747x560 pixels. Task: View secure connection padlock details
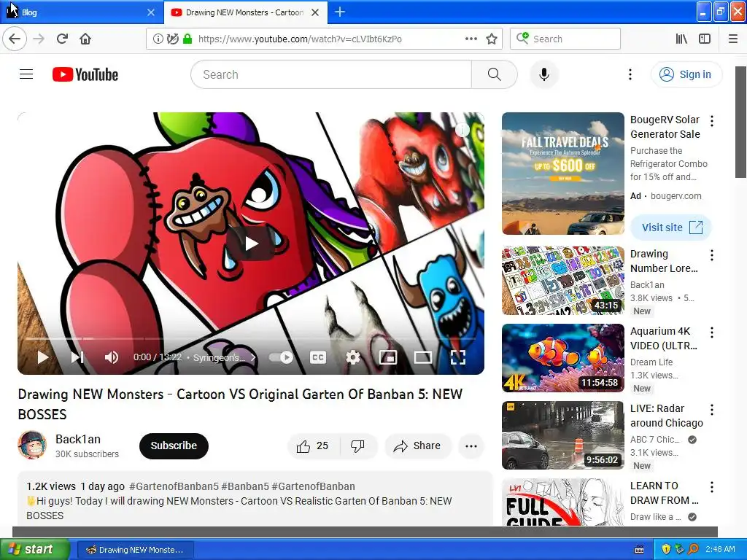[x=187, y=39]
